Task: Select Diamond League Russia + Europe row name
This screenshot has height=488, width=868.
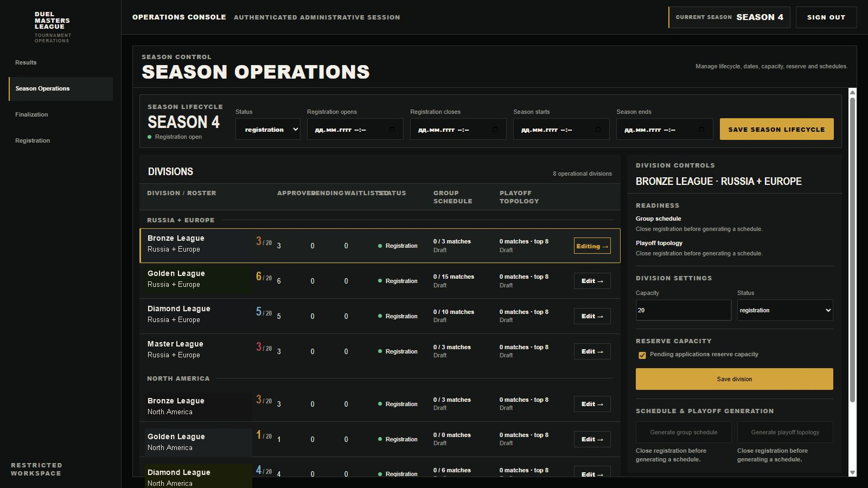Action: [179, 309]
